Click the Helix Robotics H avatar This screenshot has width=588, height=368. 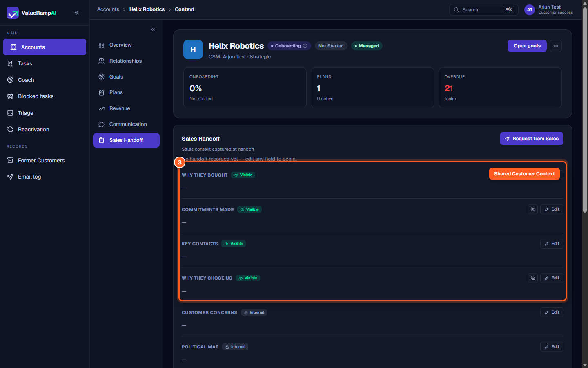[x=193, y=49]
